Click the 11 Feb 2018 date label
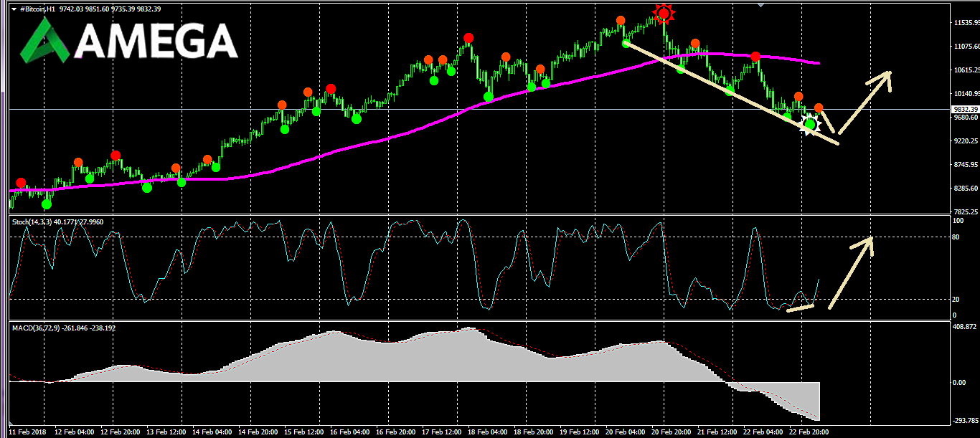This screenshot has width=980, height=438. (x=27, y=432)
